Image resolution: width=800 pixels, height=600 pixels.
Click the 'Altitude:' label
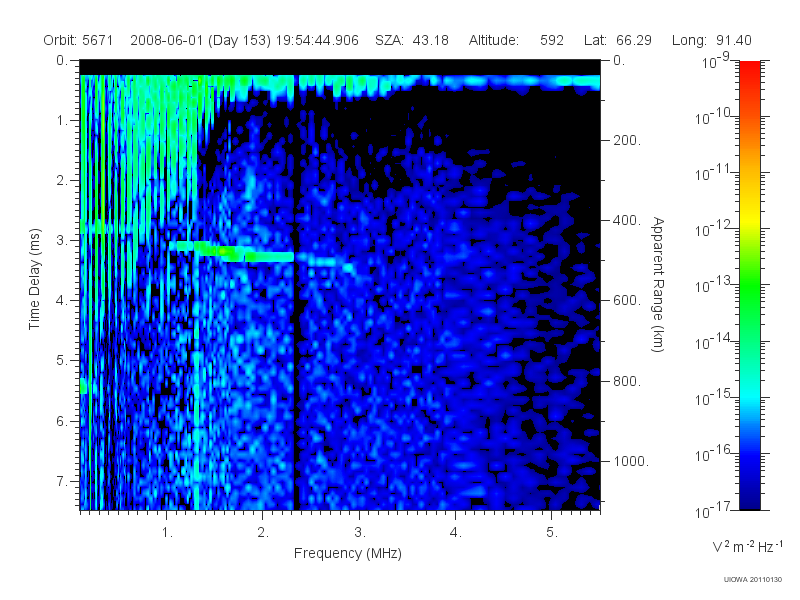[494, 40]
